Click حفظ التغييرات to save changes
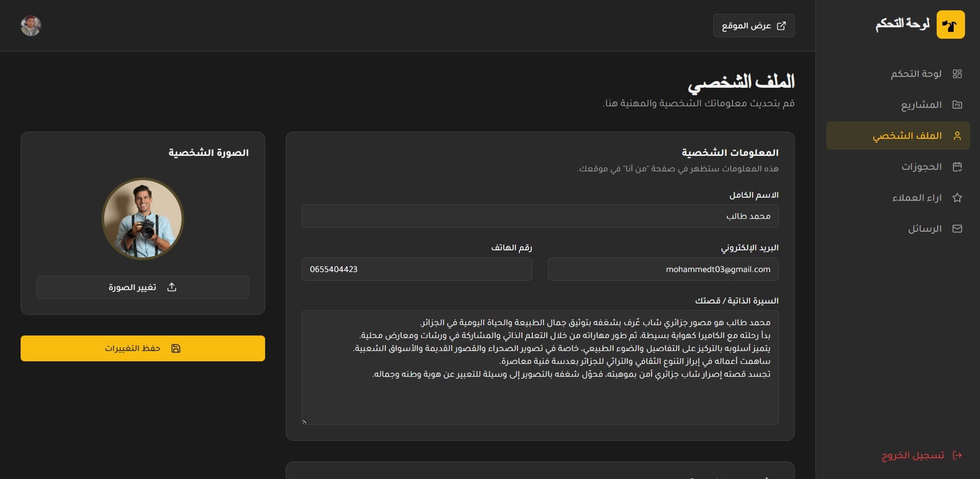980x479 pixels. coord(142,348)
